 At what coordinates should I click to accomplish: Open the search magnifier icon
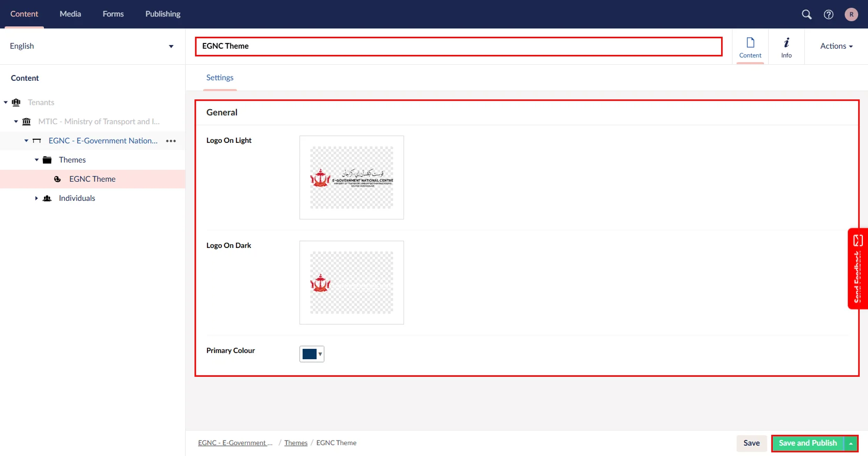point(806,14)
